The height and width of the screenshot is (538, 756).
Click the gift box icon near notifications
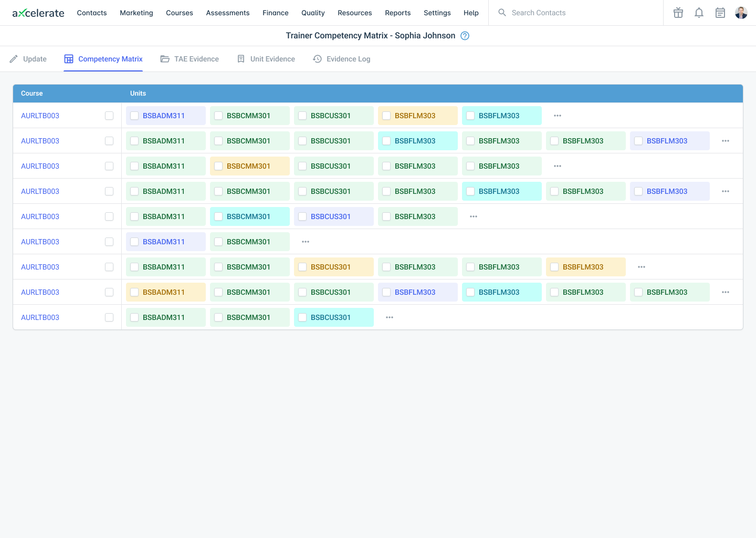pos(678,13)
